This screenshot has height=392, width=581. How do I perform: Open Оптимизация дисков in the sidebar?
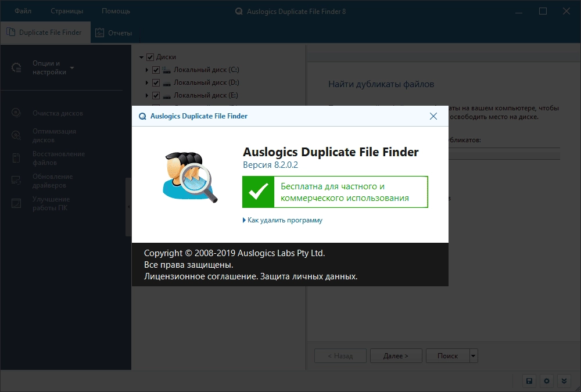54,136
